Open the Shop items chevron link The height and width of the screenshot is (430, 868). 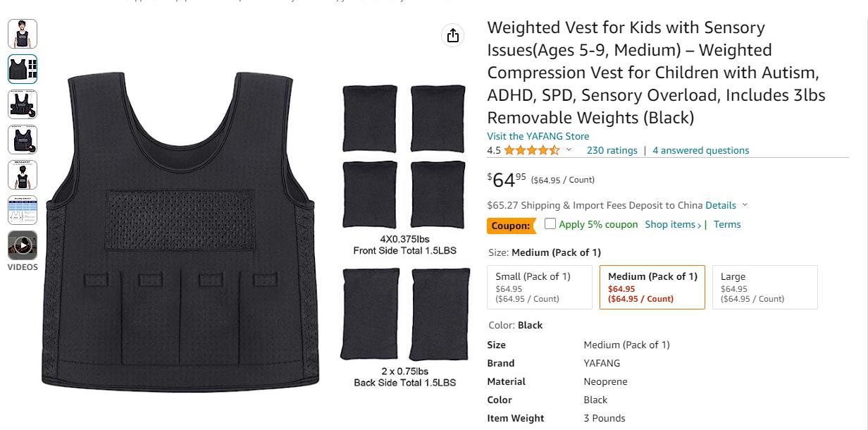click(x=673, y=224)
